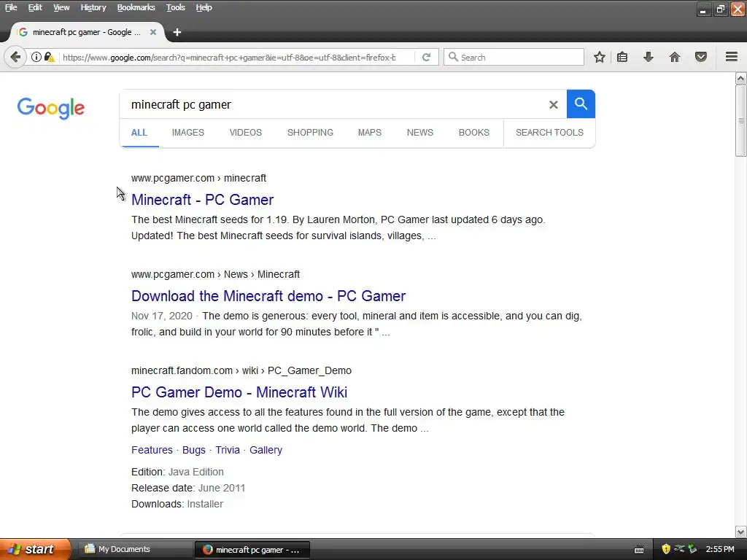Go to the Firefox home page icon
Screen dimensions: 747x560
click(674, 57)
